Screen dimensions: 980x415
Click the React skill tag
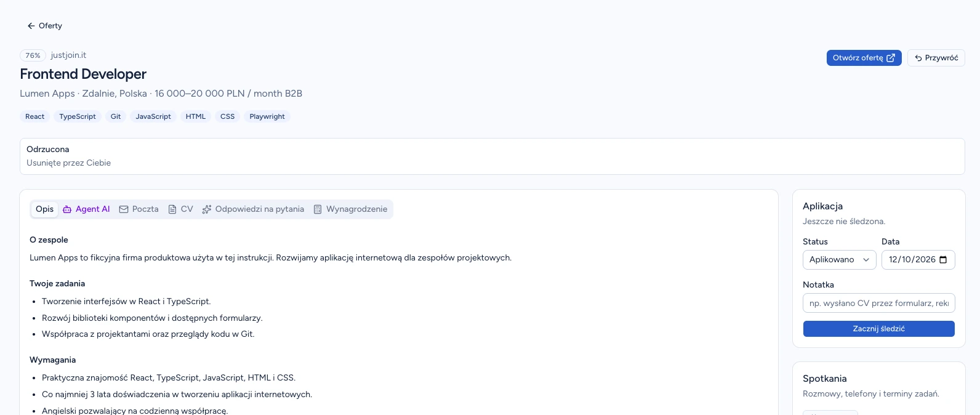(x=34, y=116)
